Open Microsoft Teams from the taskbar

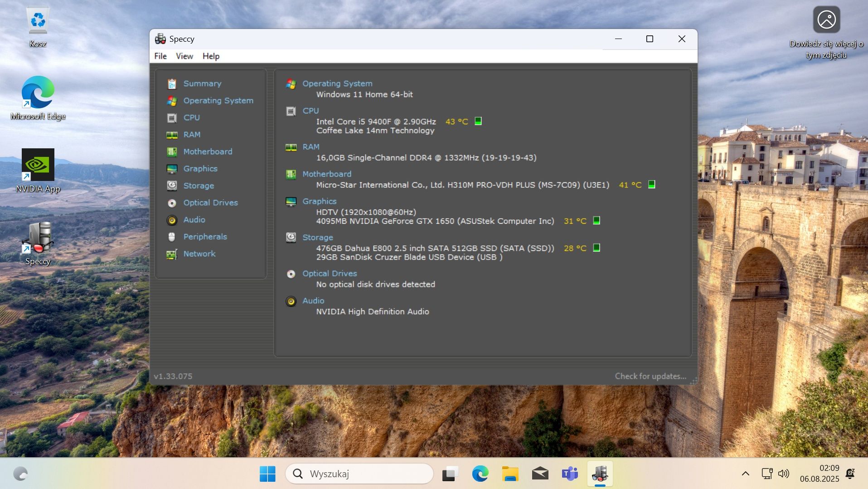point(570,474)
